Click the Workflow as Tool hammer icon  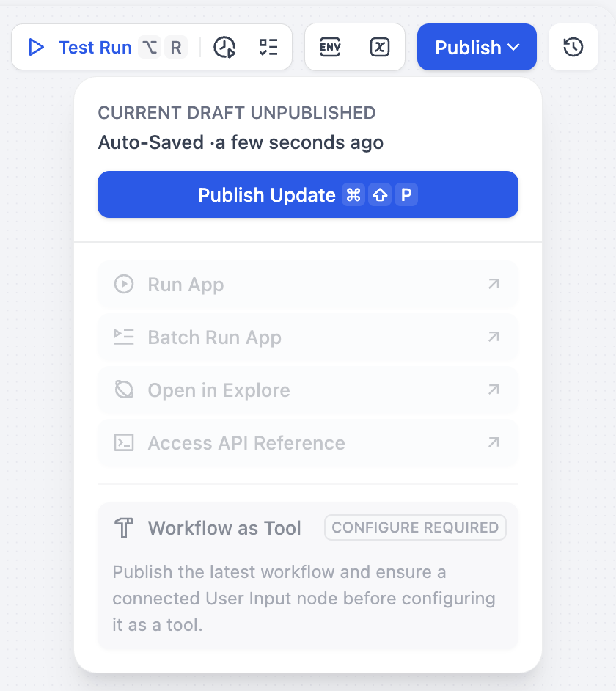[124, 528]
